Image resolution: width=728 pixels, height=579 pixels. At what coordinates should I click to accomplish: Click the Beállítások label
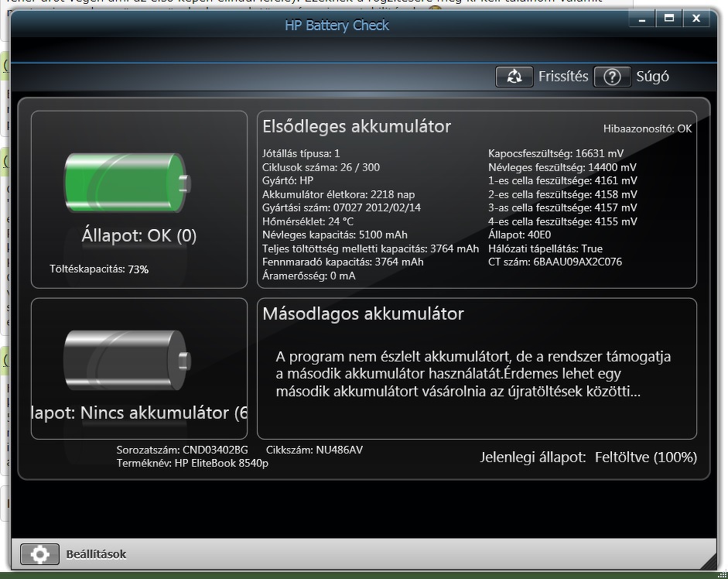click(96, 554)
